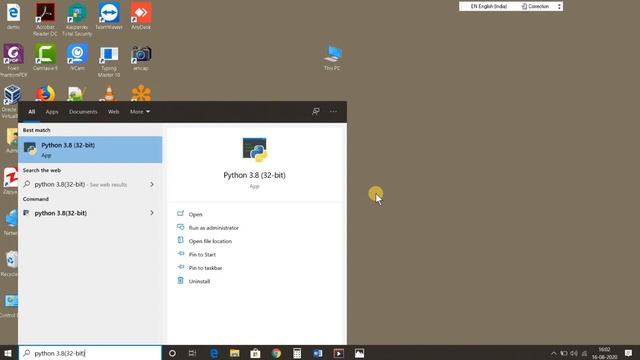Open the search feedback icon
Image resolution: width=640 pixels, height=360 pixels.
[316, 111]
